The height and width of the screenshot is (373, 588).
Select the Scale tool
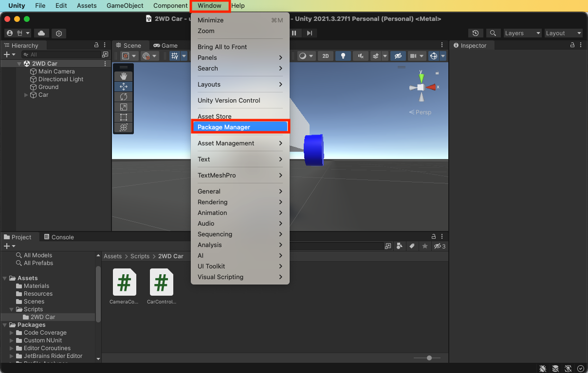coord(123,107)
